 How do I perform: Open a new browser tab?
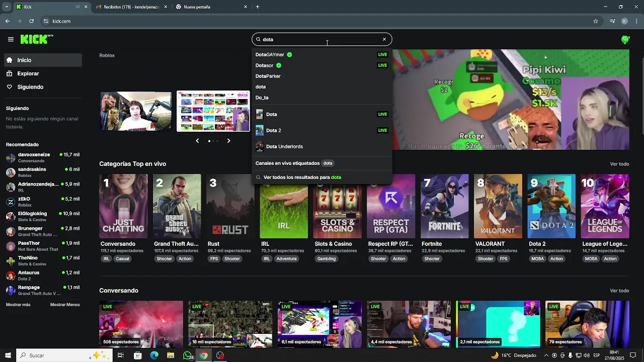258,7
